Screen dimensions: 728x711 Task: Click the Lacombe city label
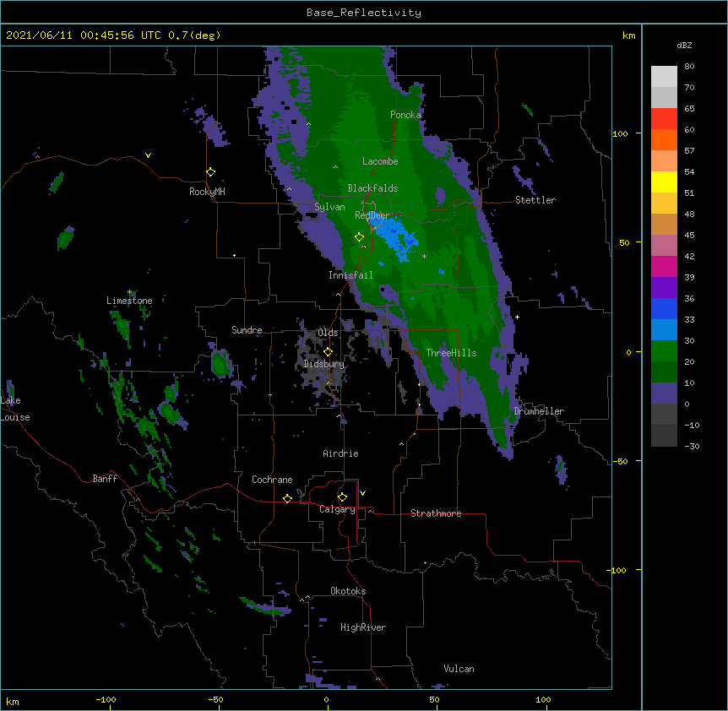pos(380,161)
